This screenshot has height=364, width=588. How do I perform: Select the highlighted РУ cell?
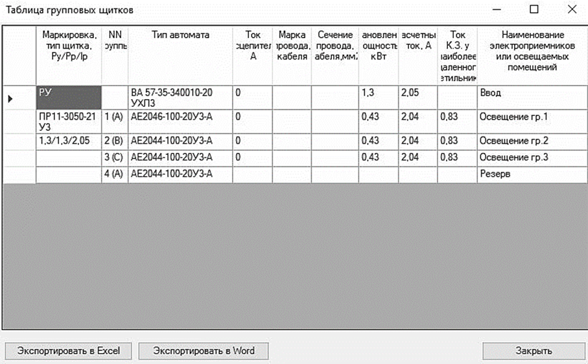[x=68, y=98]
